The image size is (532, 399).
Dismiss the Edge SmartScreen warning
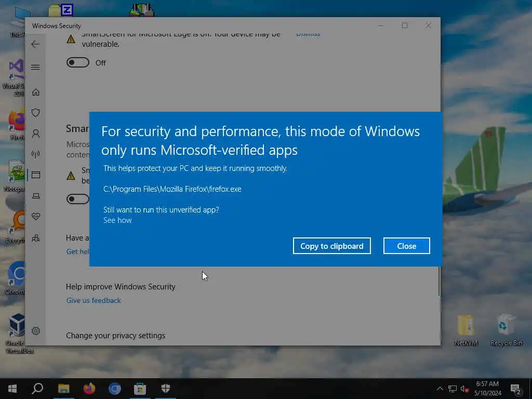308,34
